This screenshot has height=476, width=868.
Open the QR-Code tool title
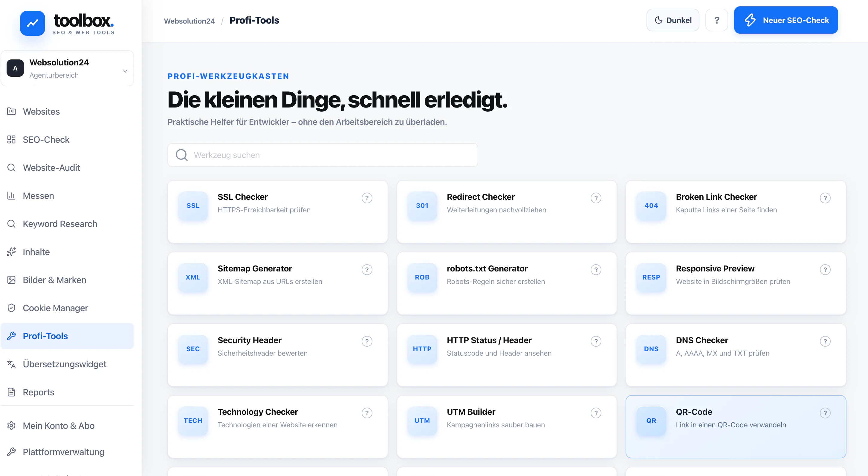pos(694,412)
